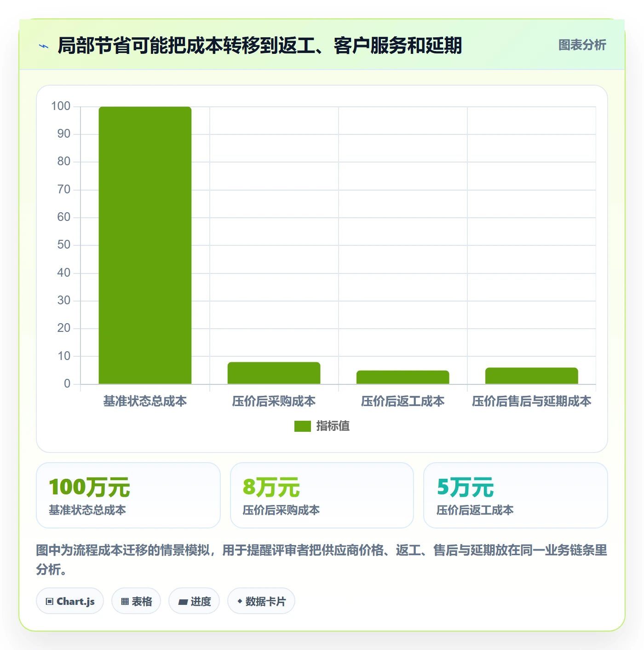644x650 pixels.
Task: Click the card title 局部节省可能把成本转移到返工
Action: coord(260,46)
